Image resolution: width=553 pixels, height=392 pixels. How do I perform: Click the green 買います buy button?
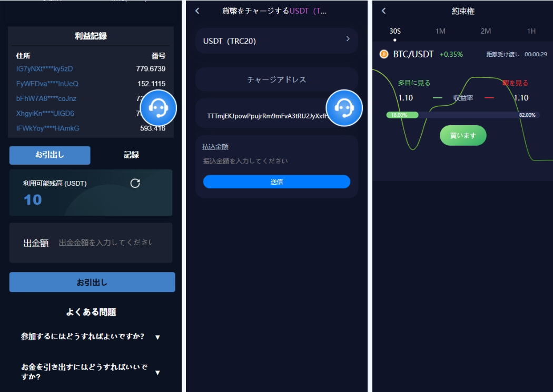pyautogui.click(x=463, y=135)
